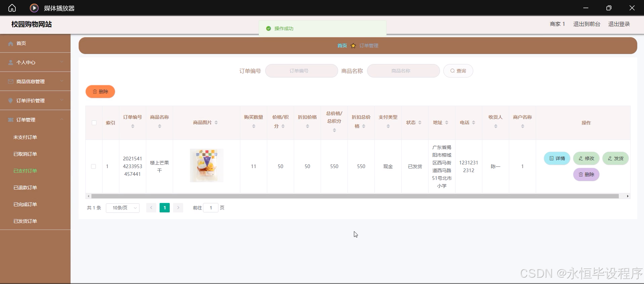Viewport: 644px width, 284px height.
Task: Sort by 折扣价格 column arrows
Action: tap(308, 126)
